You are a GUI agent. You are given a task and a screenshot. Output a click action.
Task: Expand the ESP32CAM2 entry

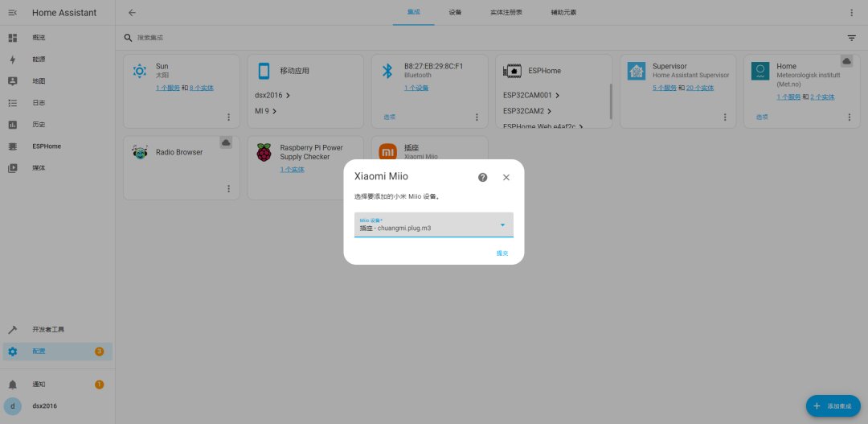tap(527, 111)
